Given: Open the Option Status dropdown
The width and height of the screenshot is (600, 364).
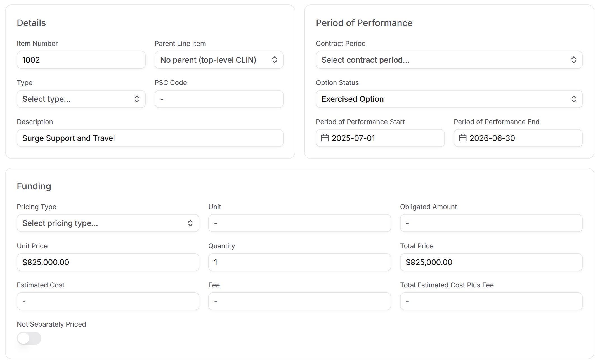Looking at the screenshot, I should click(449, 99).
